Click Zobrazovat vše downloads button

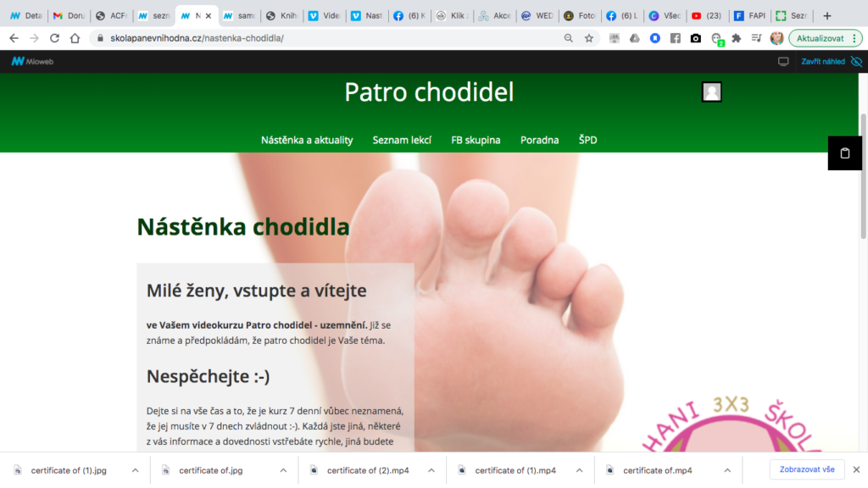(807, 469)
